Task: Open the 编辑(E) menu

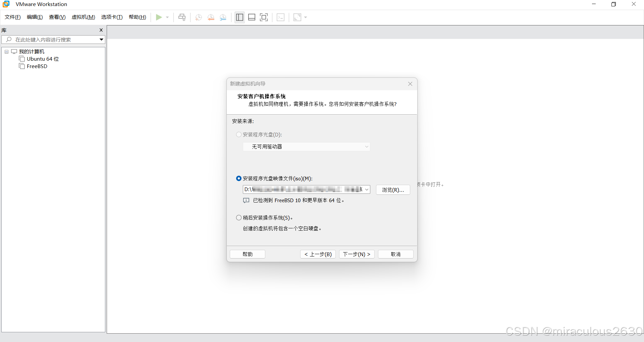Action: [x=35, y=17]
